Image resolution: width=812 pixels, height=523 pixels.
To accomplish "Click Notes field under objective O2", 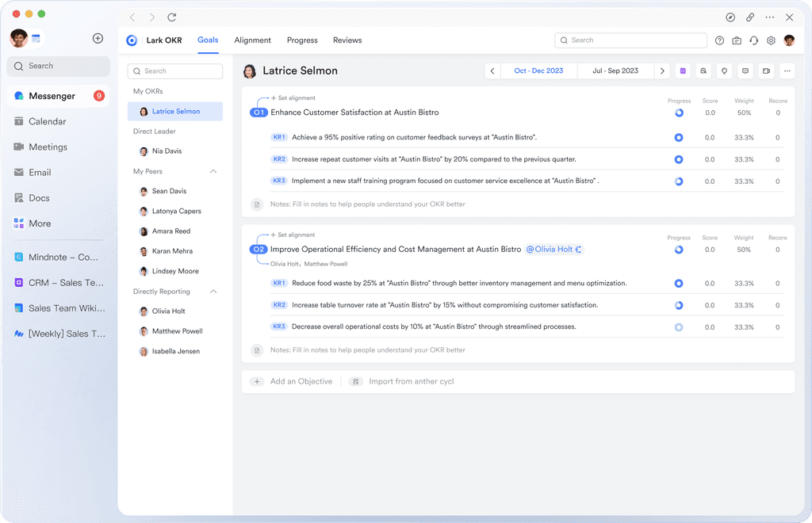I will point(368,350).
